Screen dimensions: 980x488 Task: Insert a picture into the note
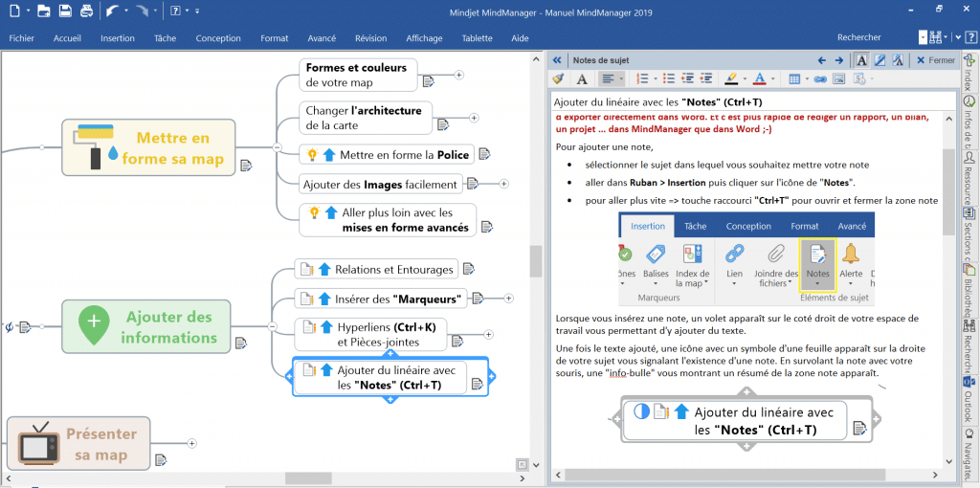pos(838,78)
